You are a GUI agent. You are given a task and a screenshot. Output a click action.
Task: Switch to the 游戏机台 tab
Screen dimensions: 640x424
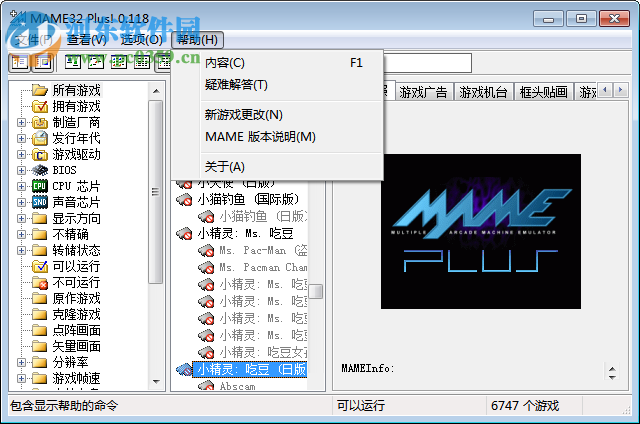point(483,92)
